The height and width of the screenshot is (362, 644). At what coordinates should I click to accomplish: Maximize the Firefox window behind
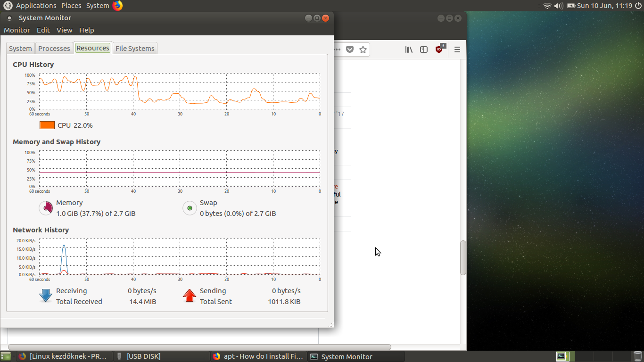tap(449, 18)
